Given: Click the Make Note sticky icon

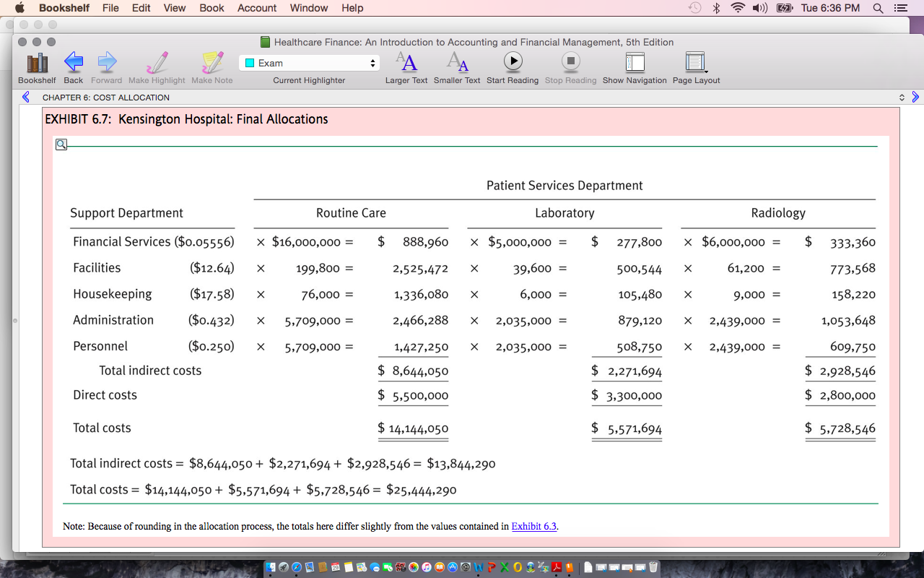Looking at the screenshot, I should (212, 63).
